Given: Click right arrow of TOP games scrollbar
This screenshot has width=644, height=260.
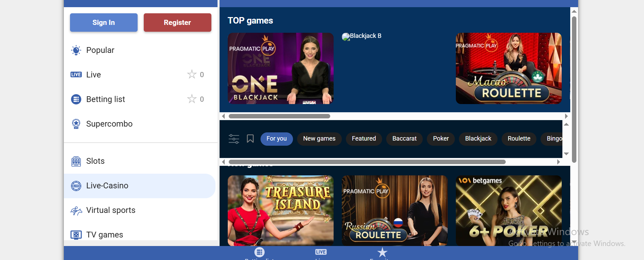Looking at the screenshot, I should pos(566,116).
